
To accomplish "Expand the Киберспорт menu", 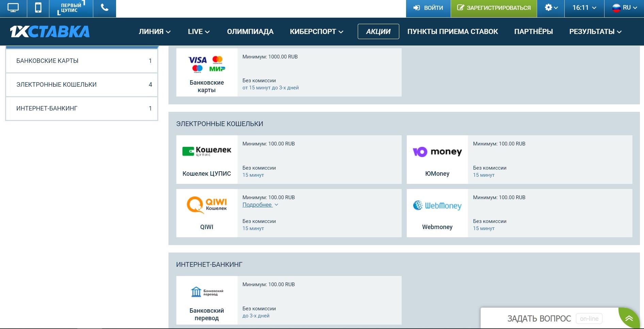I will (317, 32).
